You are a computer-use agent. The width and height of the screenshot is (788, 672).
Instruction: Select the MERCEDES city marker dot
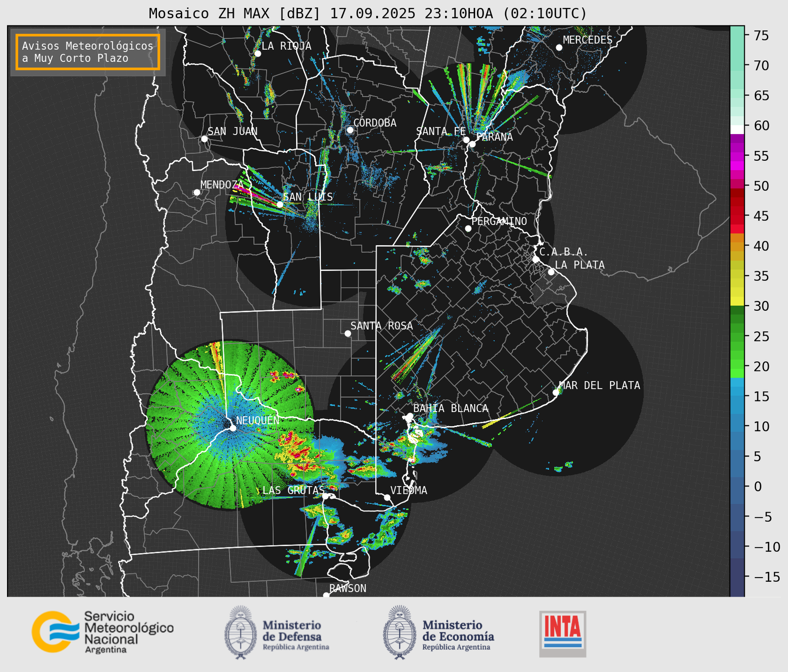[559, 48]
